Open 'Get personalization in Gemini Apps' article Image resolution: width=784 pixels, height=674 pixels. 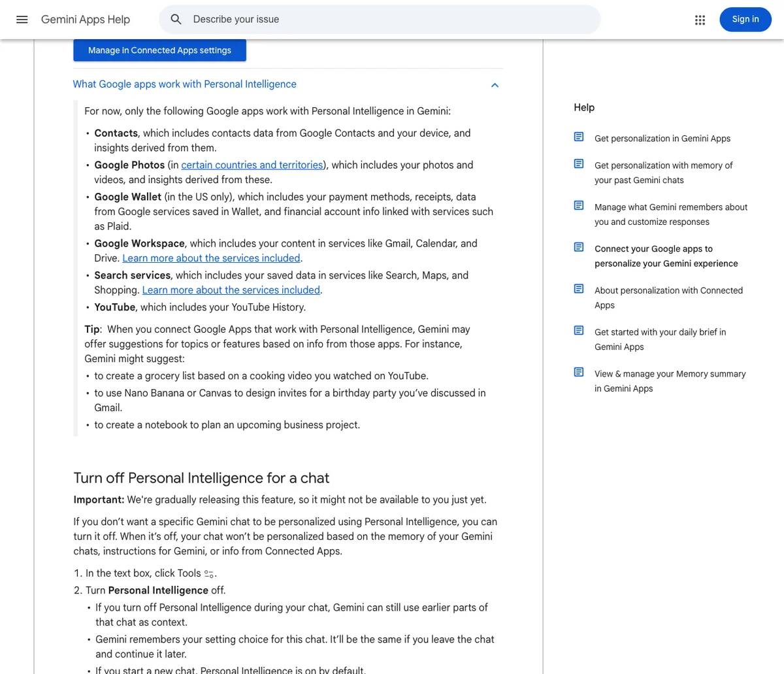click(x=662, y=139)
